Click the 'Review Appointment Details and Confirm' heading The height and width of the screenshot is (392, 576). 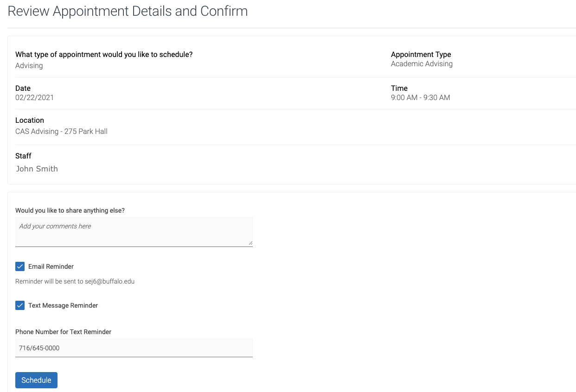[x=128, y=11]
